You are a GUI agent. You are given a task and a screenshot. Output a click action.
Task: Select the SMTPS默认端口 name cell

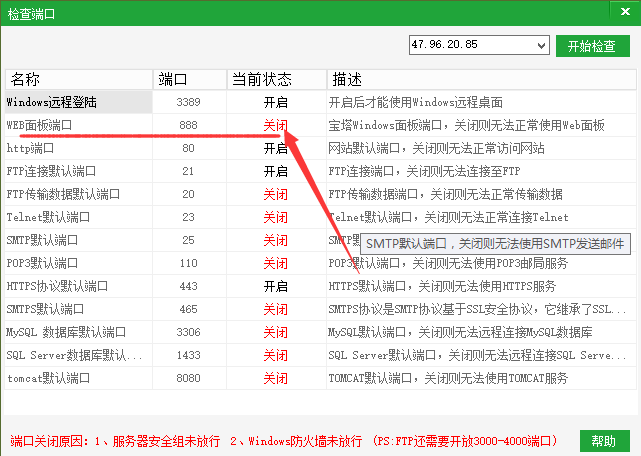point(78,309)
